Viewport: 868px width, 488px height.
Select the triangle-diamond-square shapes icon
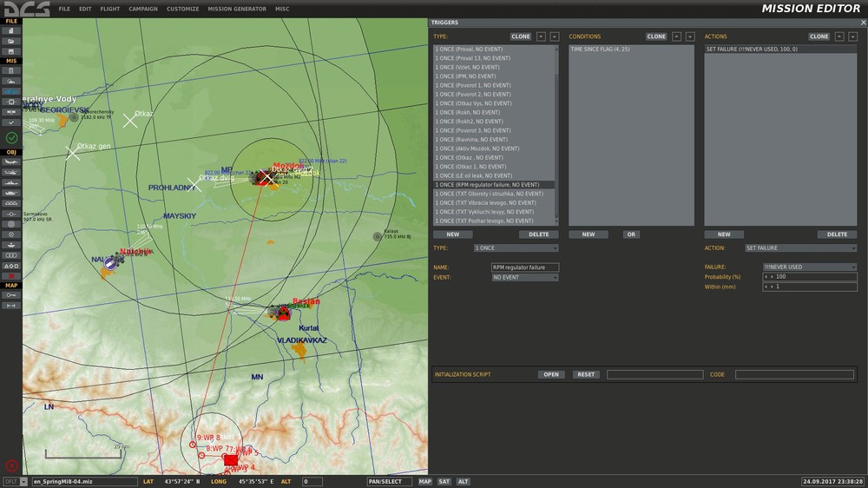click(11, 266)
